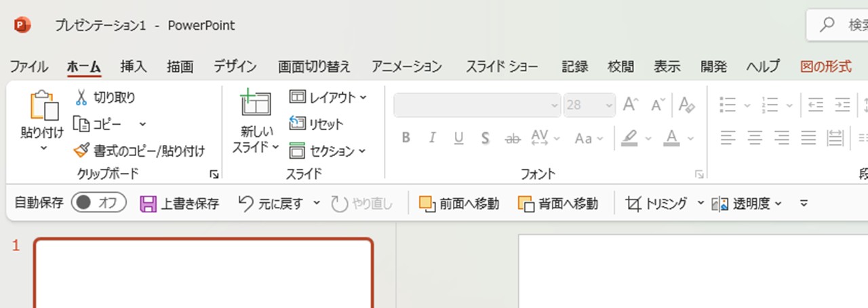868x308 pixels.
Task: Click the numbered list icon
Action: pos(769,104)
